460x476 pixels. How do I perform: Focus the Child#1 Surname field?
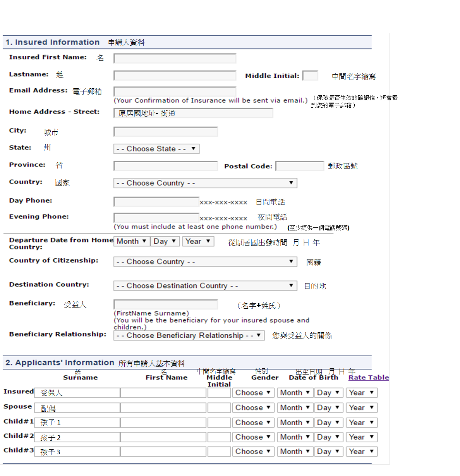click(x=77, y=423)
